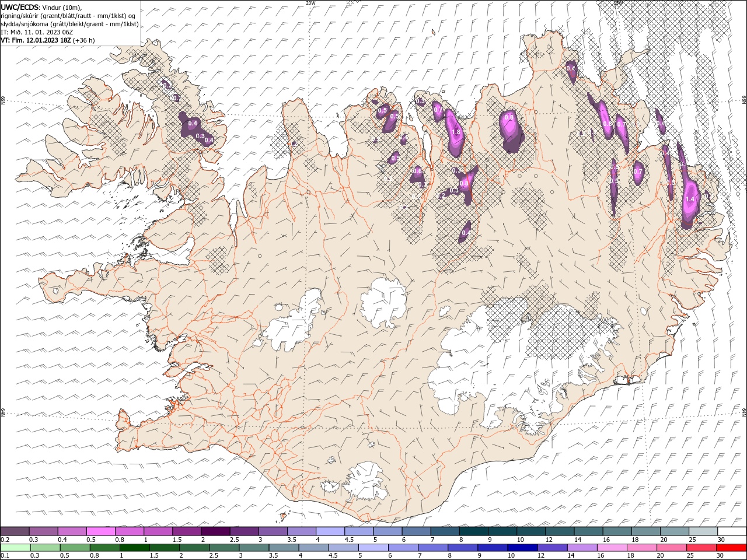The height and width of the screenshot is (560, 747).
Task: Select the darkest green swatch starting at 1 in lower legend
Action: click(135, 548)
